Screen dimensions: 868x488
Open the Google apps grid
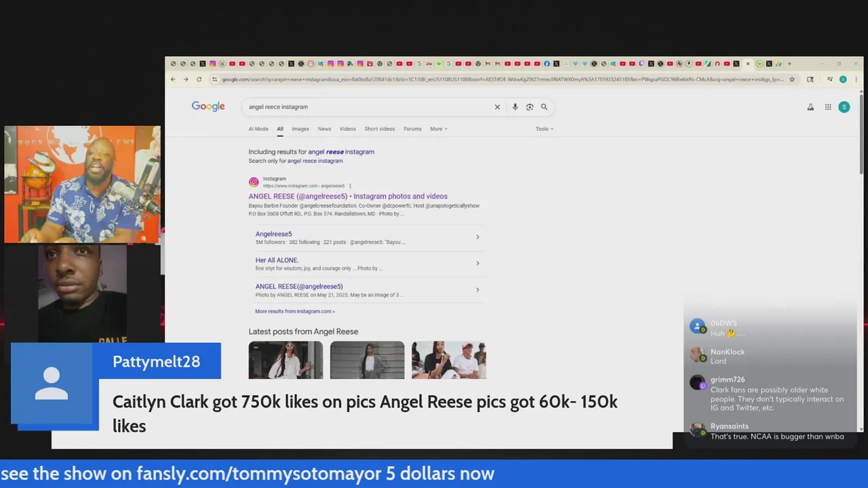click(x=828, y=107)
